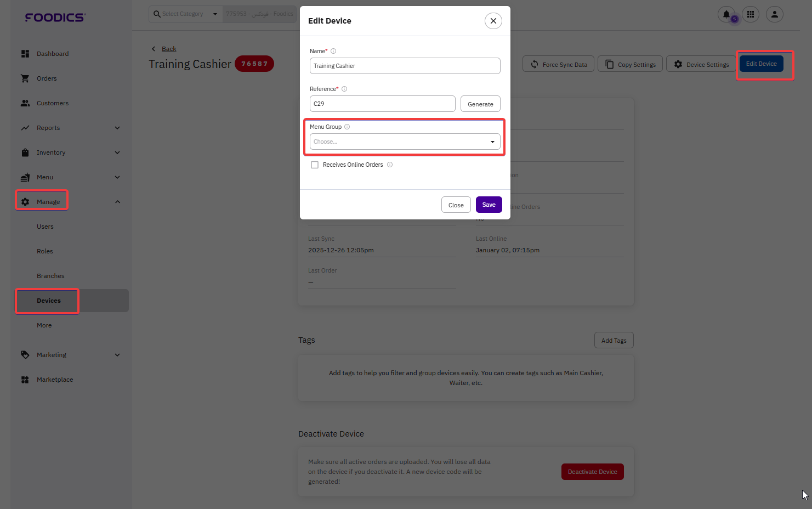Click the Name input field

(405, 66)
